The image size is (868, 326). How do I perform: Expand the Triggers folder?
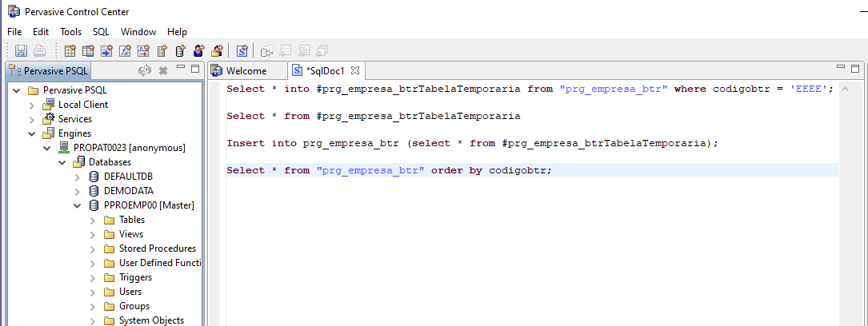[x=93, y=277]
